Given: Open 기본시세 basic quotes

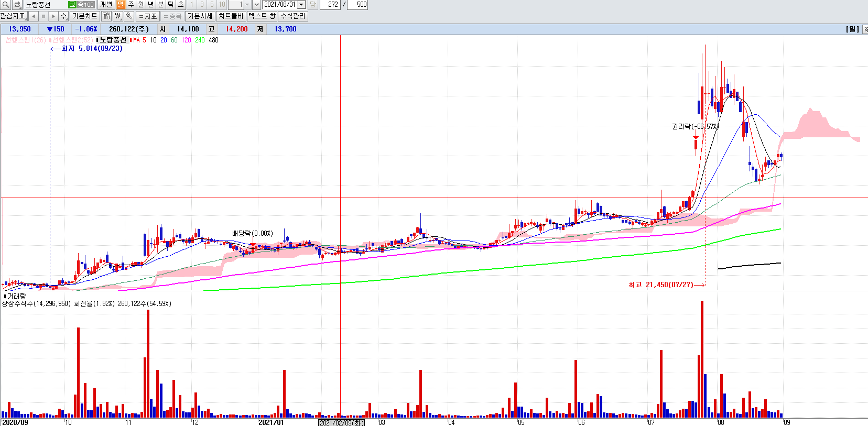Looking at the screenshot, I should 200,16.
